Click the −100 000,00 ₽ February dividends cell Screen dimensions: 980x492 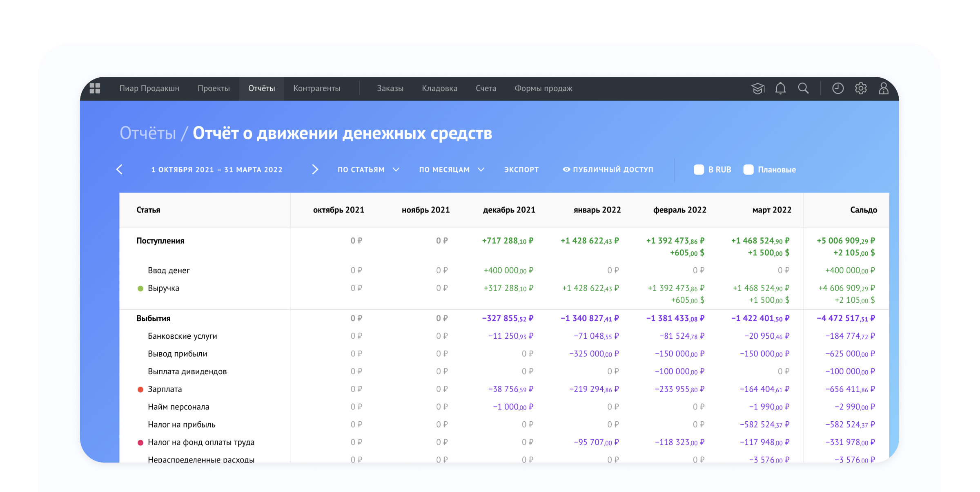tap(680, 371)
